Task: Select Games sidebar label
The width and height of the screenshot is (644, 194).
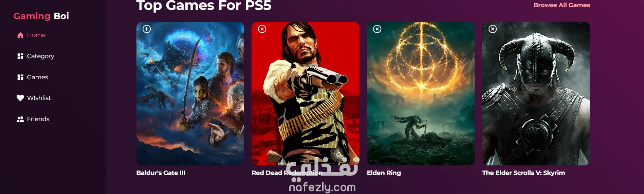Action: pos(37,77)
